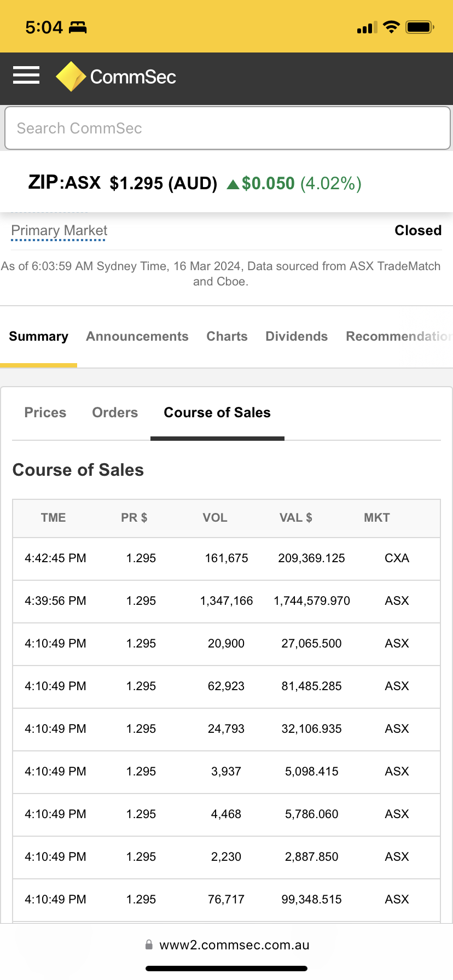Select the Prices sub-tab
Image resolution: width=453 pixels, height=980 pixels.
coord(45,412)
